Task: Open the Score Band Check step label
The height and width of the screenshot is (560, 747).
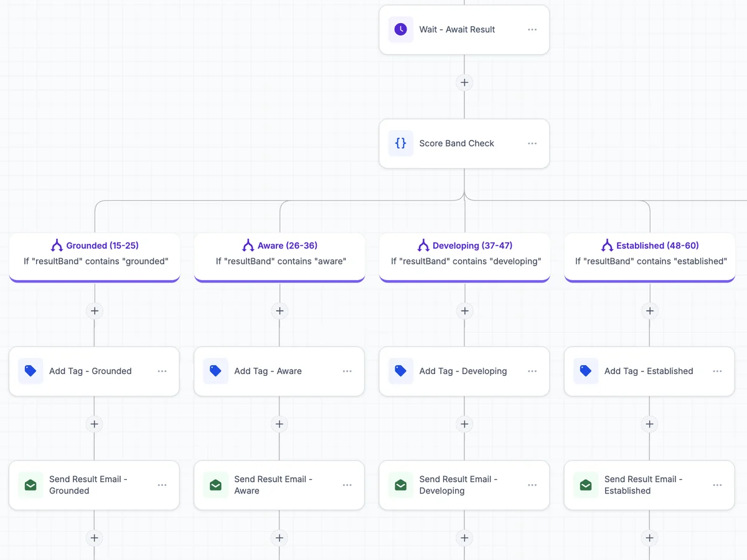Action: [456, 143]
